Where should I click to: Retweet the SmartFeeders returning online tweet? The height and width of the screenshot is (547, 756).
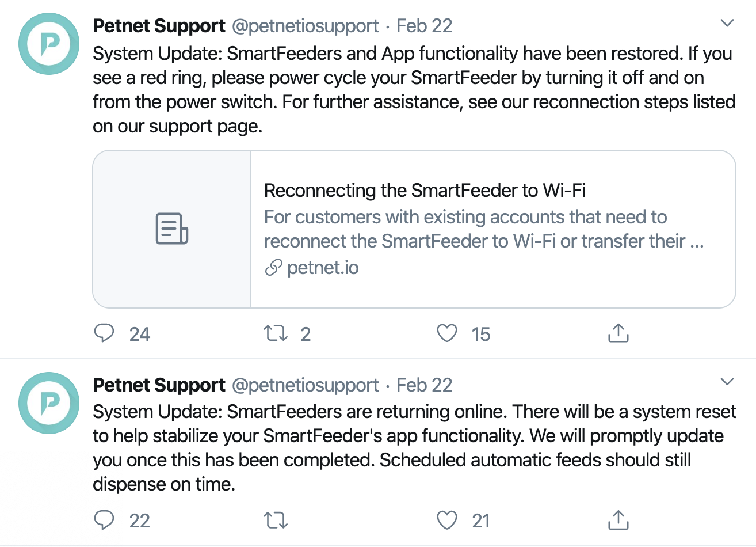pyautogui.click(x=276, y=520)
